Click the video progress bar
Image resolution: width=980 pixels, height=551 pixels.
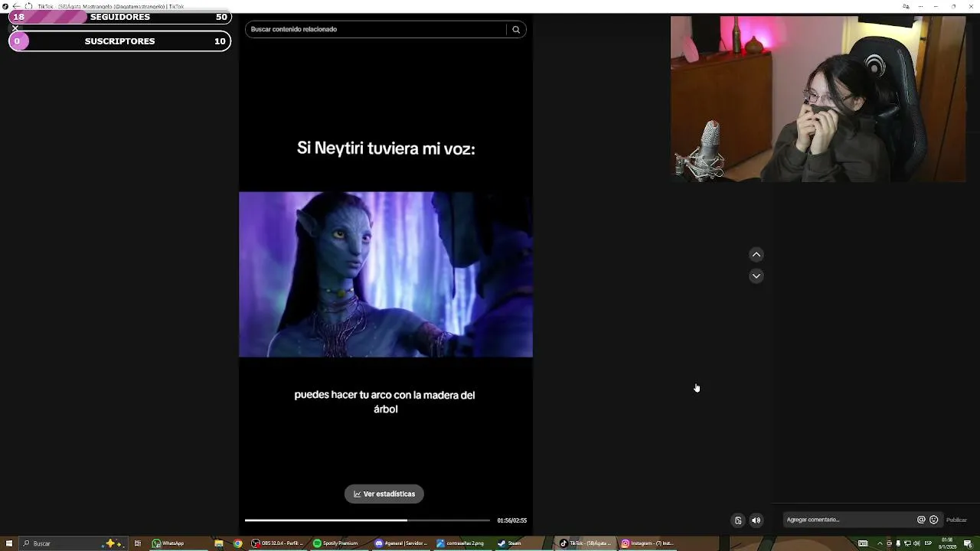pyautogui.click(x=367, y=520)
